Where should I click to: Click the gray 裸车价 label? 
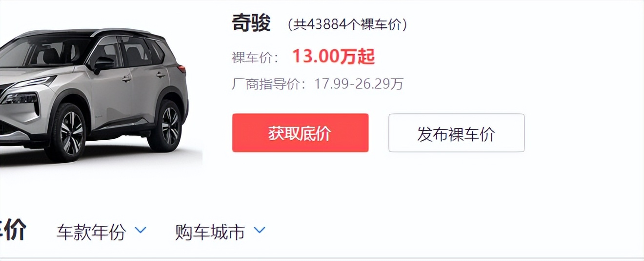pos(252,58)
